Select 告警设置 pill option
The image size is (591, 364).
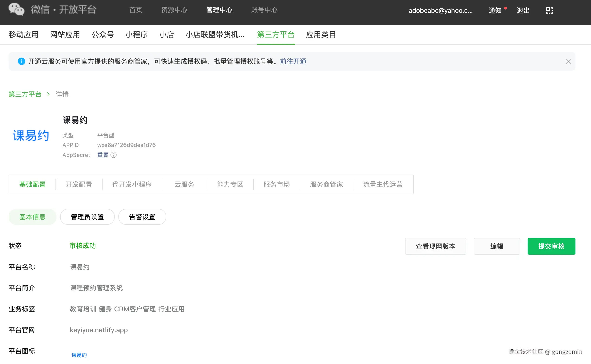[142, 217]
